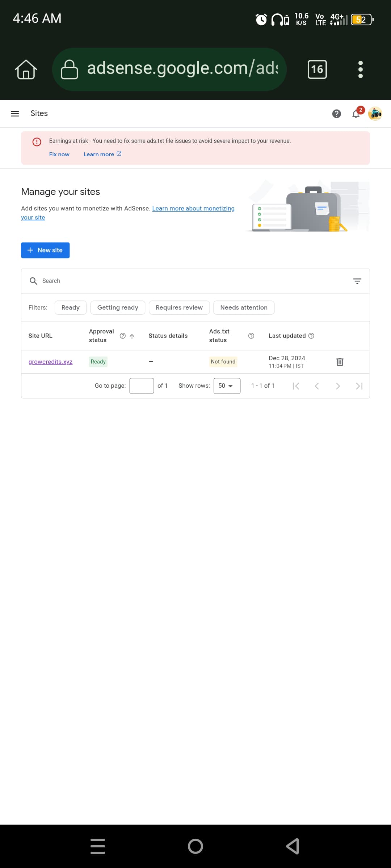Tap Android back triangle button

[293, 846]
